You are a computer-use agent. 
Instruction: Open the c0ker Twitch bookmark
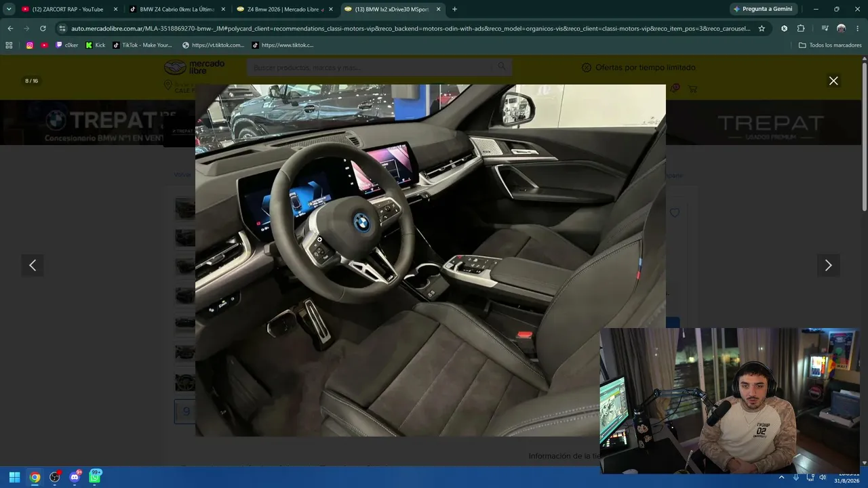pos(66,45)
